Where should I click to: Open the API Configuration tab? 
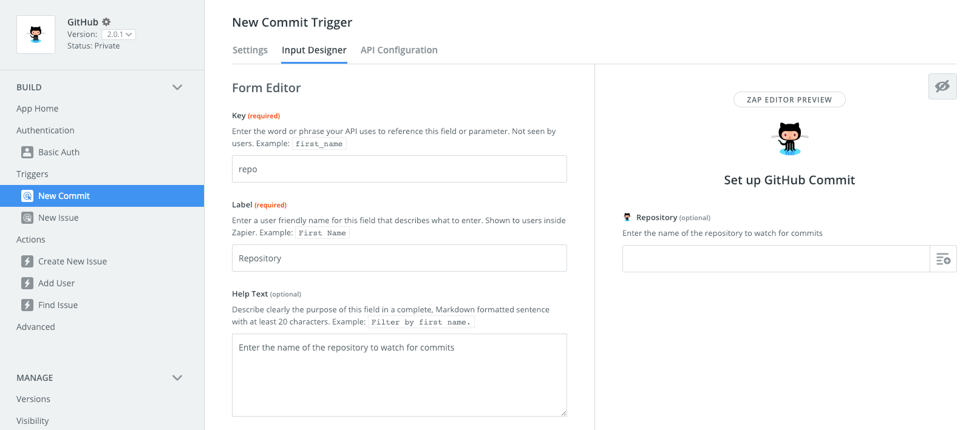click(398, 50)
